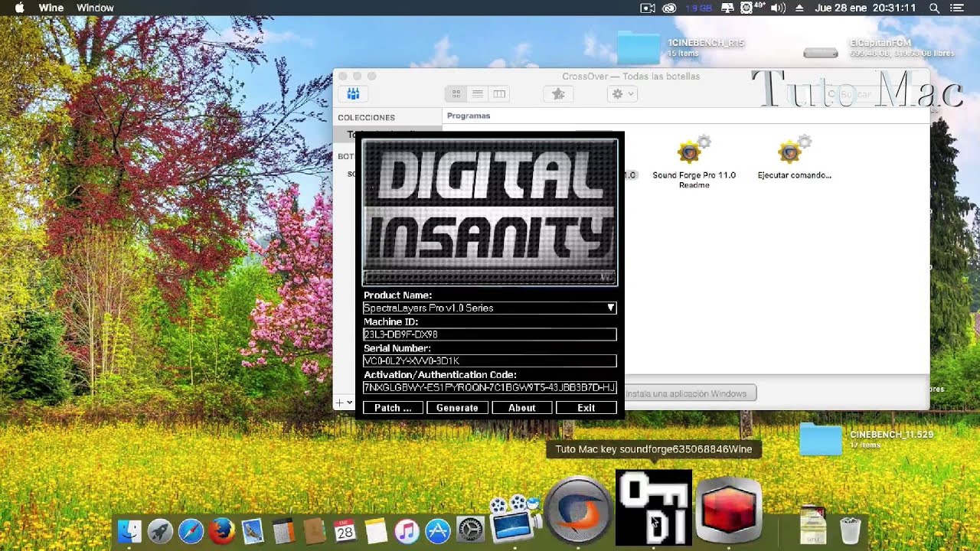Open the film camera screen recorder Dock icon

coord(516,519)
